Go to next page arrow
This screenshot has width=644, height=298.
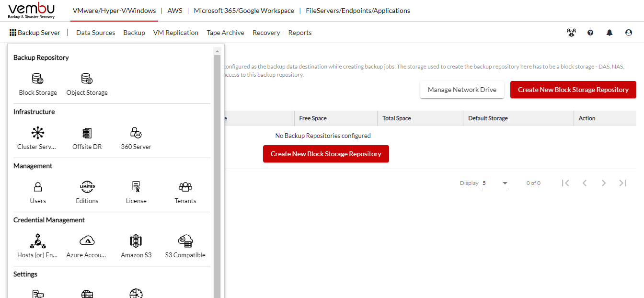point(604,183)
